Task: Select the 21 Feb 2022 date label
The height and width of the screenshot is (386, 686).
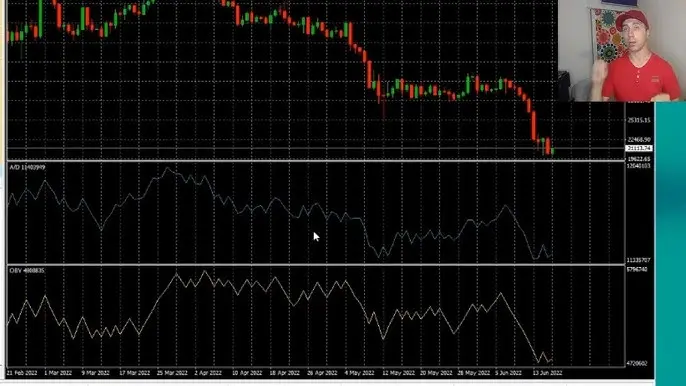Action: pos(22,373)
